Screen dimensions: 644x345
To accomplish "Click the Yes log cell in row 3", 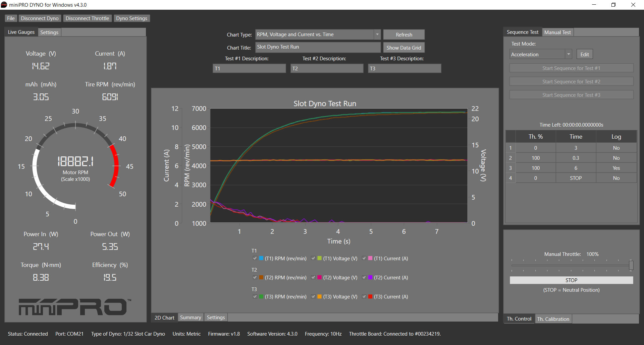I will [x=616, y=168].
